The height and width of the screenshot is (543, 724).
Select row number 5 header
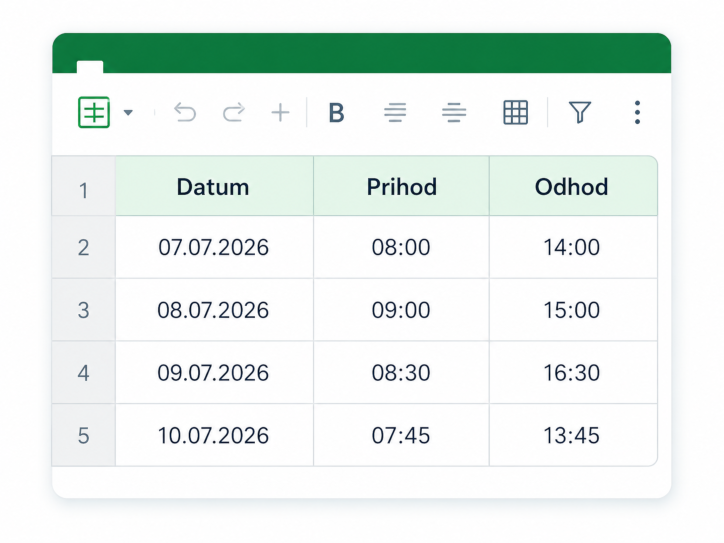click(84, 435)
